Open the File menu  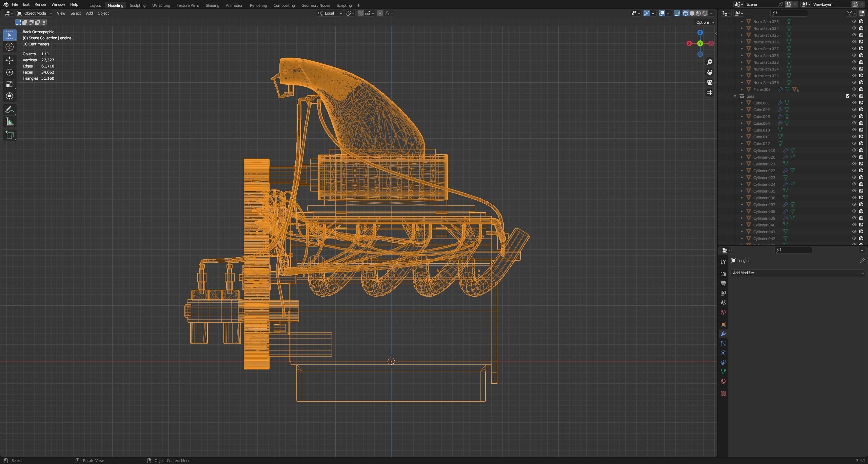click(15, 4)
